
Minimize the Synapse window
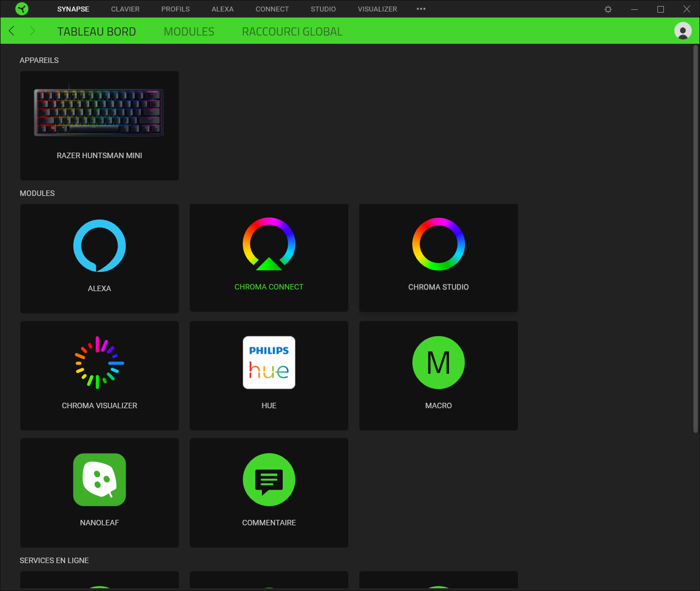pyautogui.click(x=634, y=9)
